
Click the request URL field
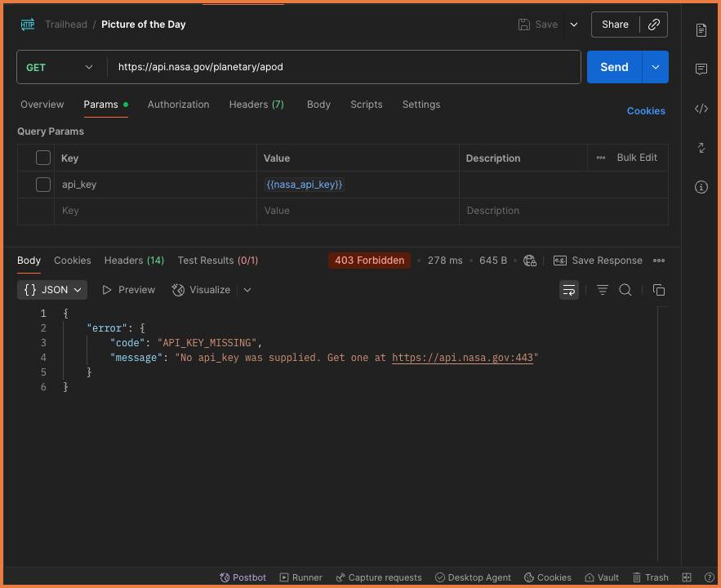344,67
